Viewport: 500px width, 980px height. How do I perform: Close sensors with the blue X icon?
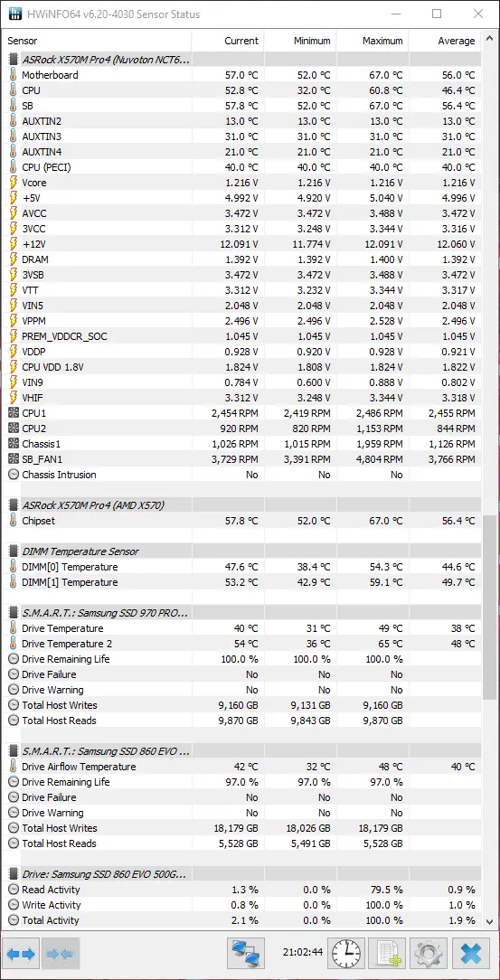coord(471,954)
